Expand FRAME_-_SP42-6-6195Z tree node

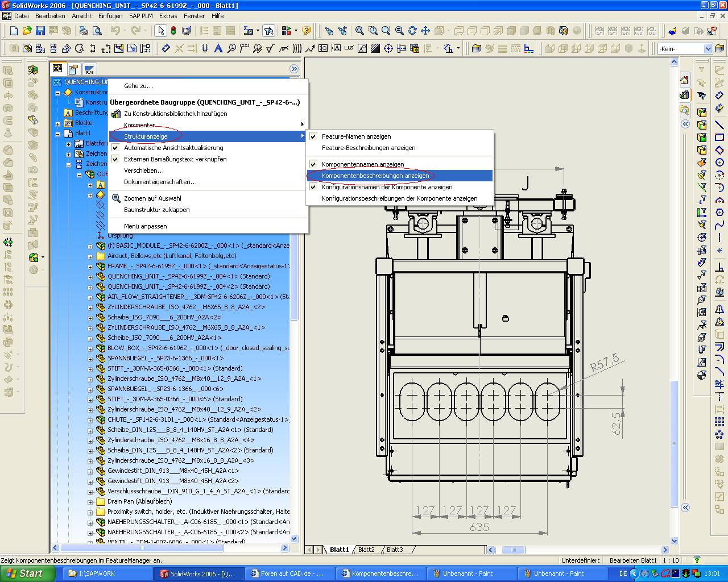click(90, 266)
